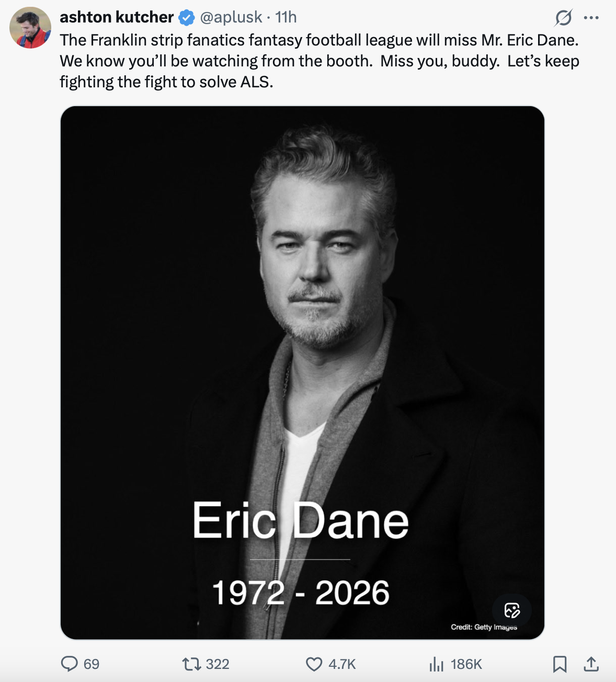Image resolution: width=616 pixels, height=682 pixels.
Task: Click the 69 replies count
Action: [x=92, y=664]
